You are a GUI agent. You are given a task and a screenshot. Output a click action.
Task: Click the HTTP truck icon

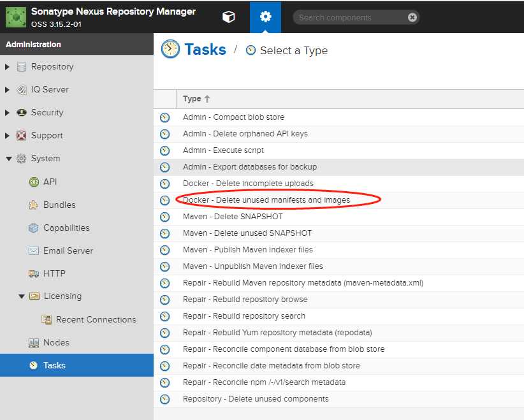[x=34, y=273]
